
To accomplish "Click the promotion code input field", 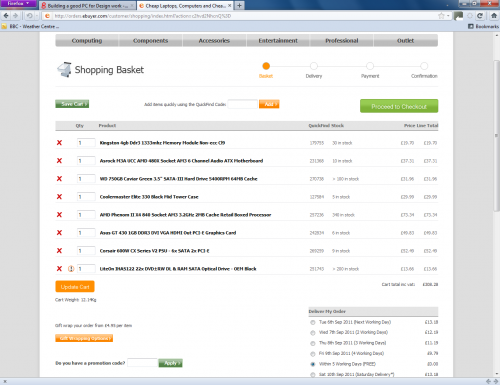I will coord(142,363).
